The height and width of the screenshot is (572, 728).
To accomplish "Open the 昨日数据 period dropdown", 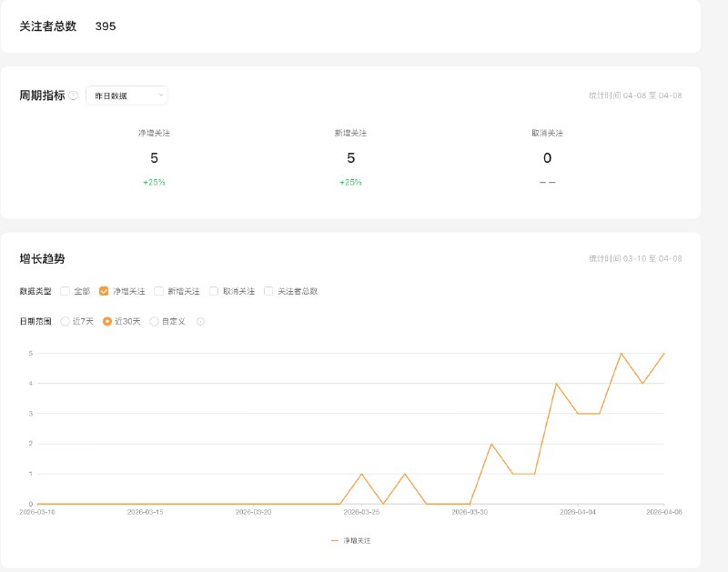I will point(126,95).
